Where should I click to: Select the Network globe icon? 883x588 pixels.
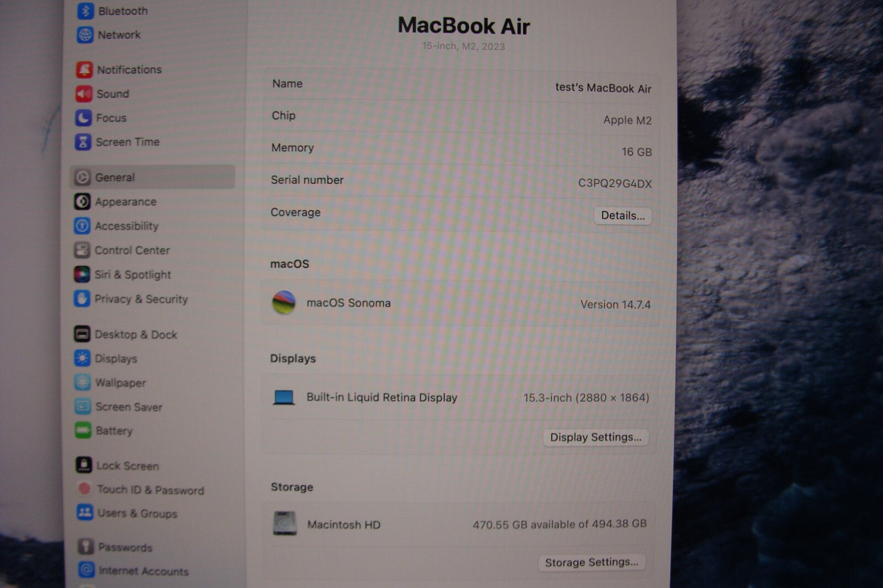click(x=85, y=35)
